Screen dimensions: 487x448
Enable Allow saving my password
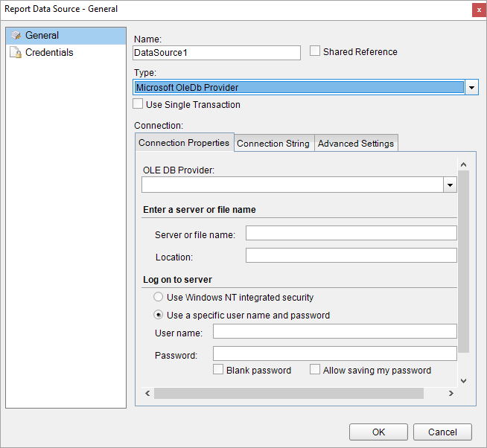(315, 369)
